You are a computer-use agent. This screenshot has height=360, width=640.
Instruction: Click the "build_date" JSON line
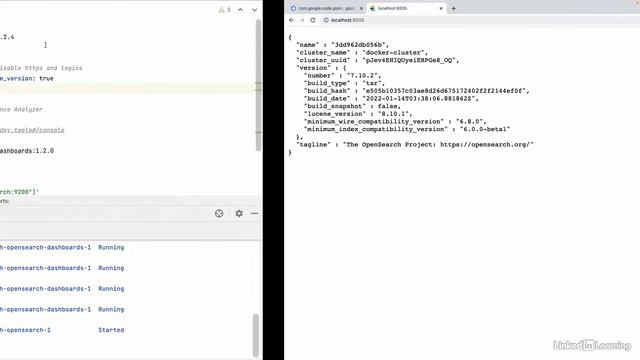coord(391,99)
